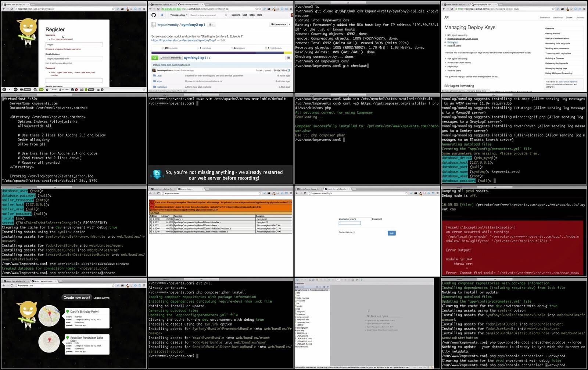Open the Webhooks tab in the API docs
Viewport: 588px width, 370px height.
click(x=557, y=17)
